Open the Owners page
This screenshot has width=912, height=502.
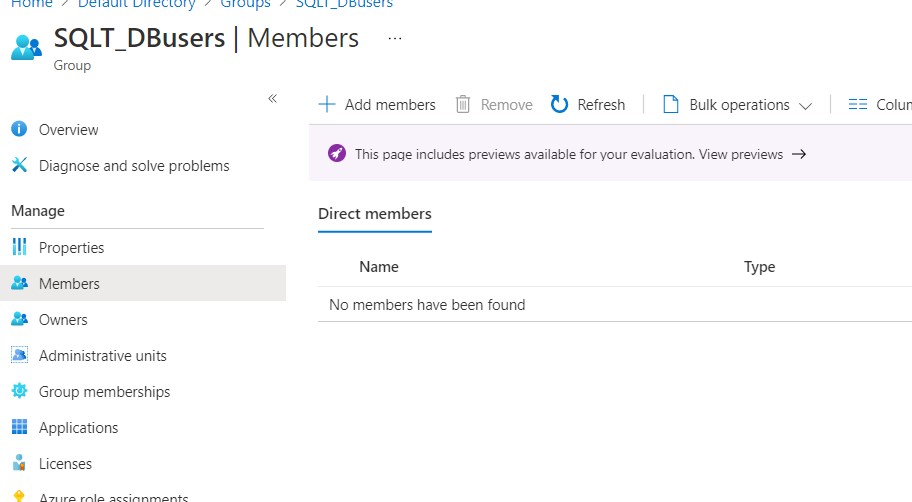(x=63, y=320)
